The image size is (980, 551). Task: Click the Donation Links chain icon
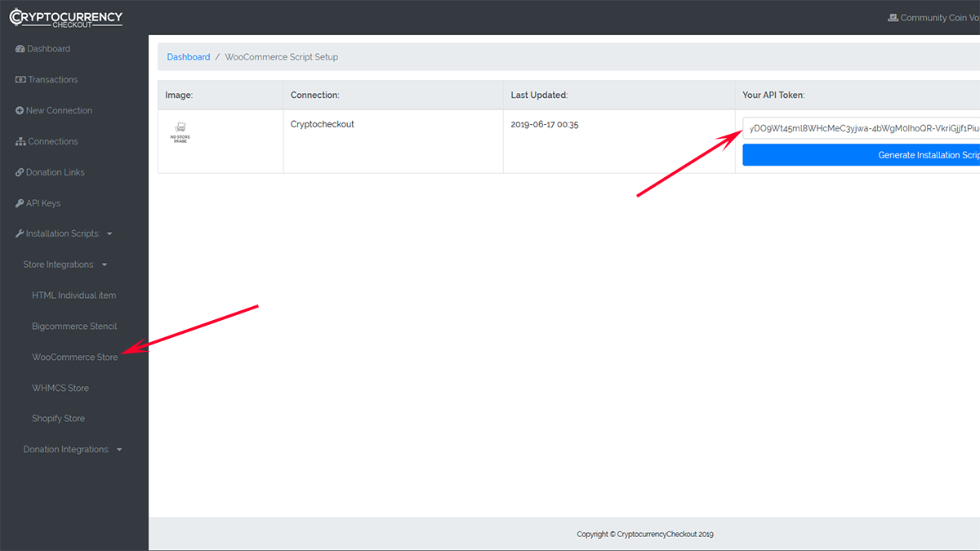coord(20,173)
